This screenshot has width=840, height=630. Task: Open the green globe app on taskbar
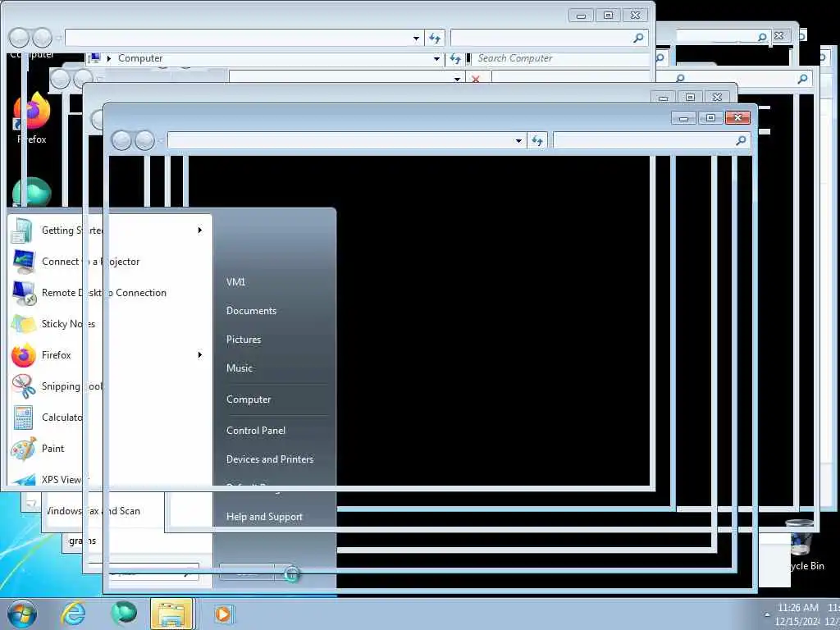click(124, 614)
